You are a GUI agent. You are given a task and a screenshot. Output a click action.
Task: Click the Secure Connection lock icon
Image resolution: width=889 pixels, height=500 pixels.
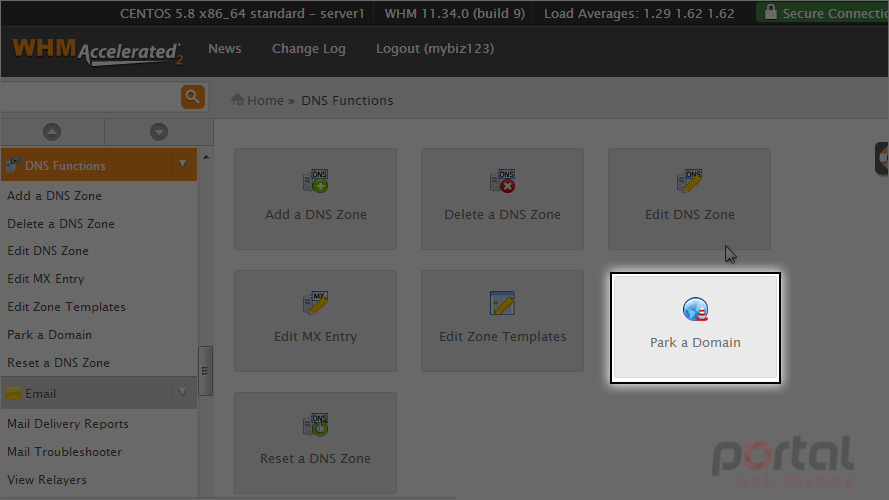[771, 12]
